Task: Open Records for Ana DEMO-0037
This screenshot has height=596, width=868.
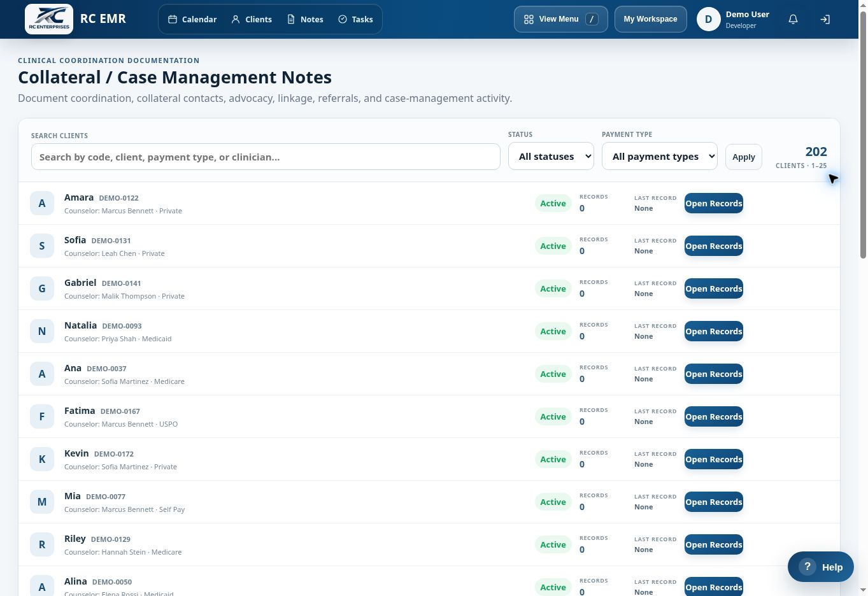Action: click(714, 374)
